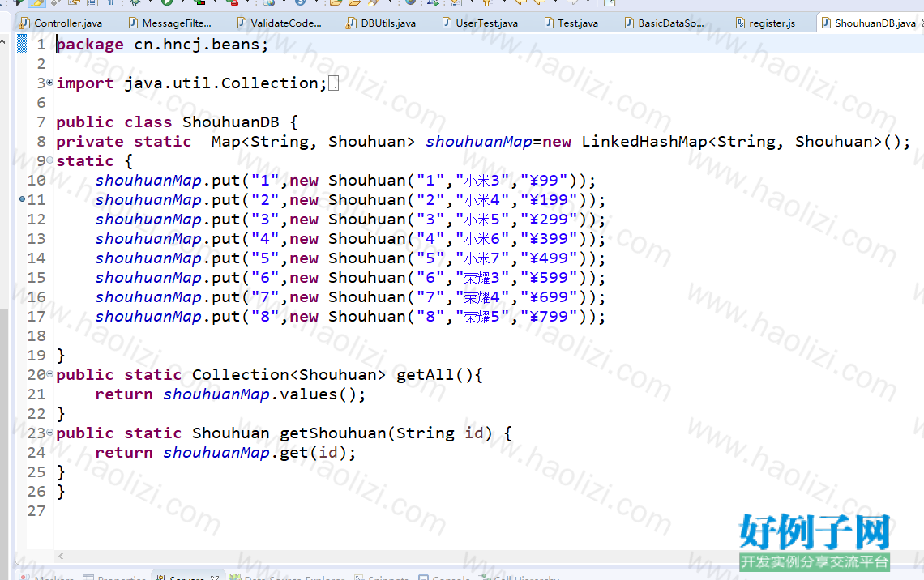Viewport: 924px width, 580px height.
Task: Open the MessageFilte... editor tab
Action: click(x=170, y=23)
